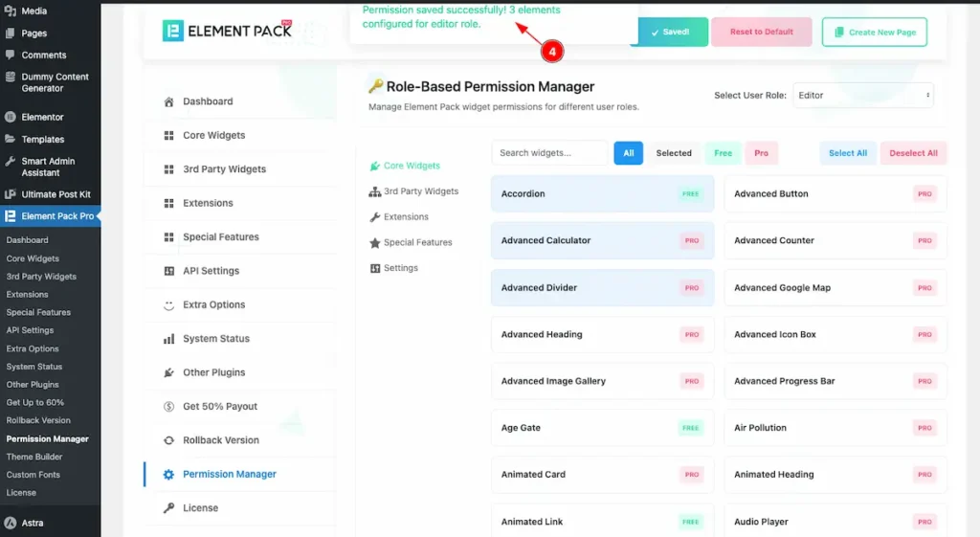Image resolution: width=980 pixels, height=537 pixels.
Task: Click the Select All button
Action: point(847,153)
